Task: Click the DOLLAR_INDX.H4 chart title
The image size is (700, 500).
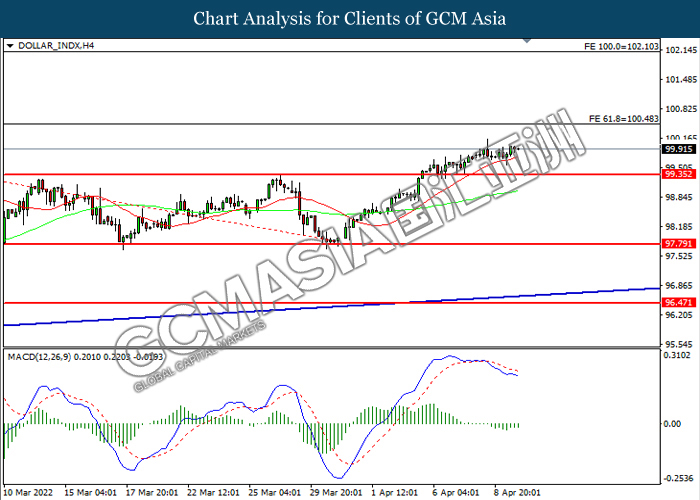Action: point(56,46)
